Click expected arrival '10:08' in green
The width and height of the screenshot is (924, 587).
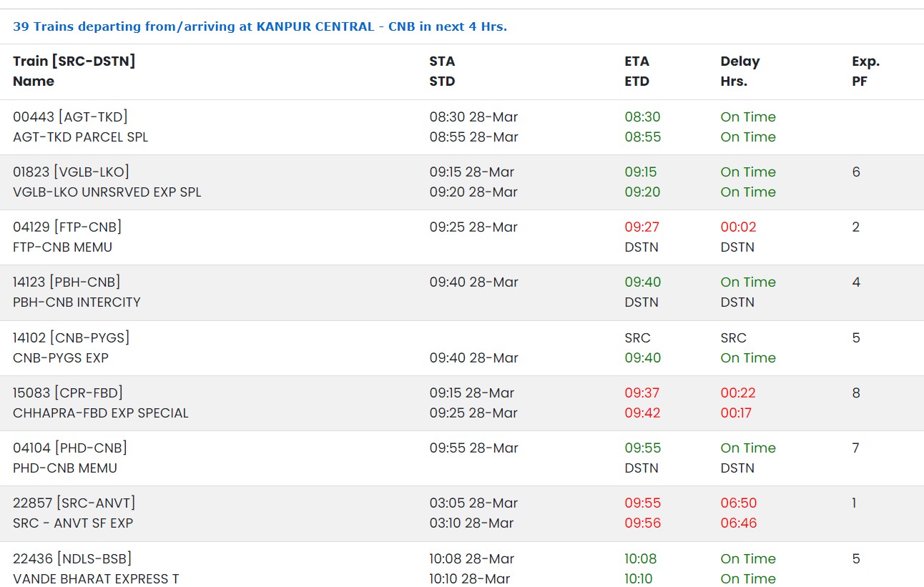pyautogui.click(x=641, y=559)
